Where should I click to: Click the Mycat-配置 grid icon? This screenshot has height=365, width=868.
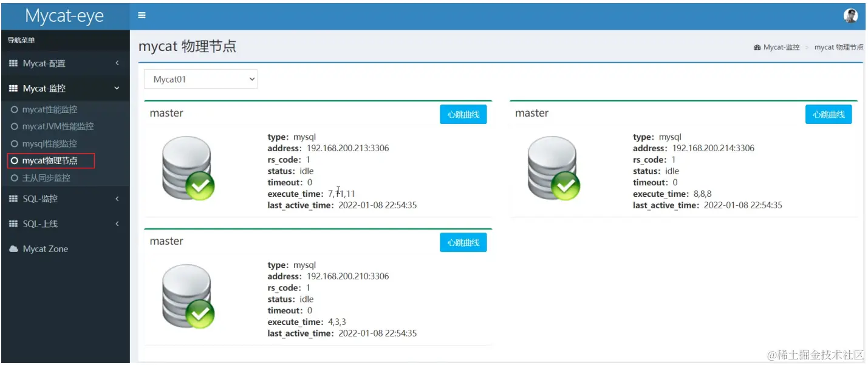coord(13,63)
